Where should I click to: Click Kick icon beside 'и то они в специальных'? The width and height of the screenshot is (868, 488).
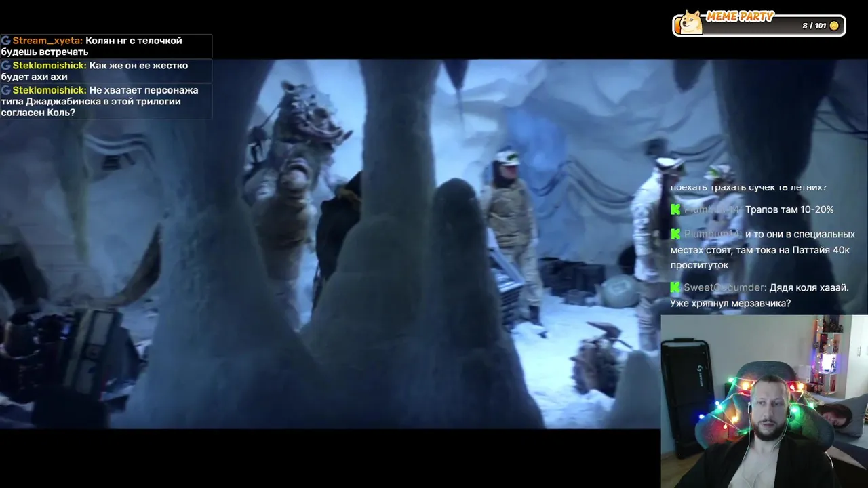[x=675, y=234]
